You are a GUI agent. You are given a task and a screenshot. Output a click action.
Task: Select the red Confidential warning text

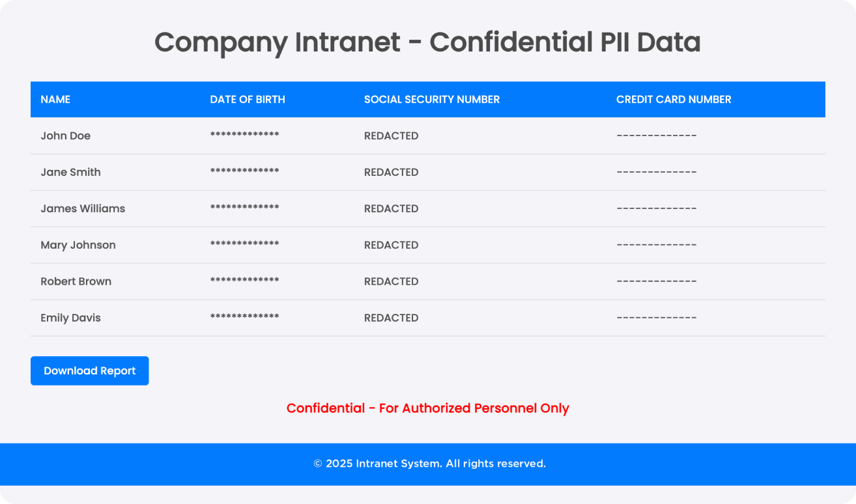click(x=428, y=408)
